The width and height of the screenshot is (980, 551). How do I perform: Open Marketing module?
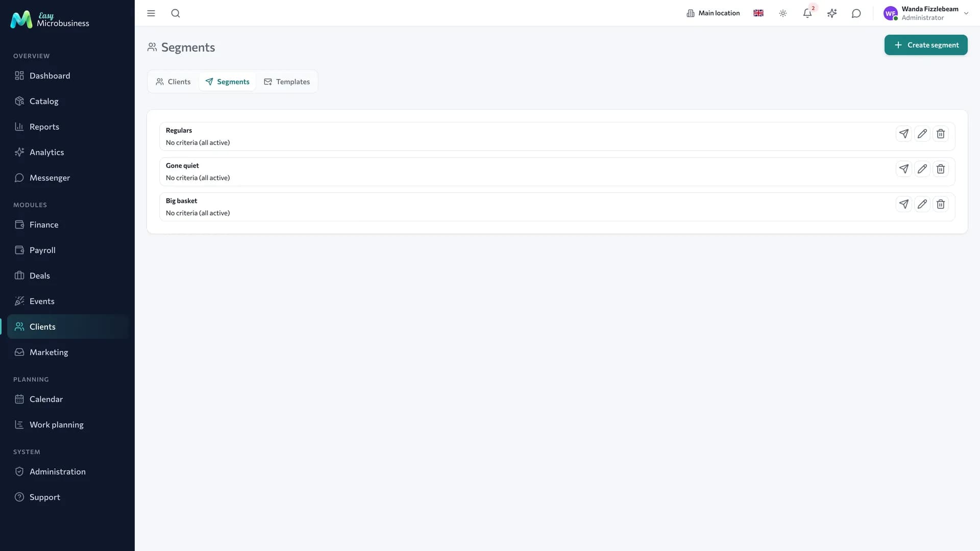(x=67, y=352)
